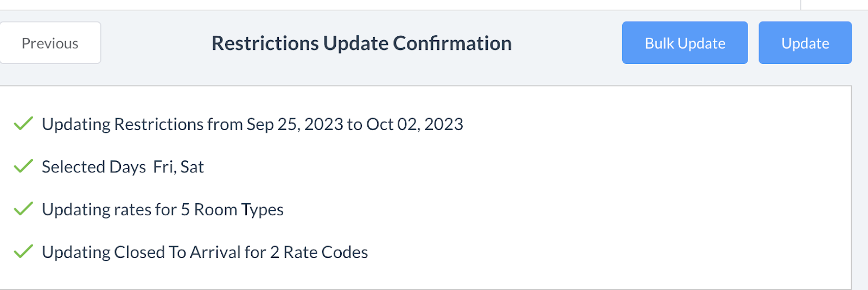Image resolution: width=868 pixels, height=290 pixels.
Task: Click the Oct 02, 2023 end date
Action: pos(414,124)
